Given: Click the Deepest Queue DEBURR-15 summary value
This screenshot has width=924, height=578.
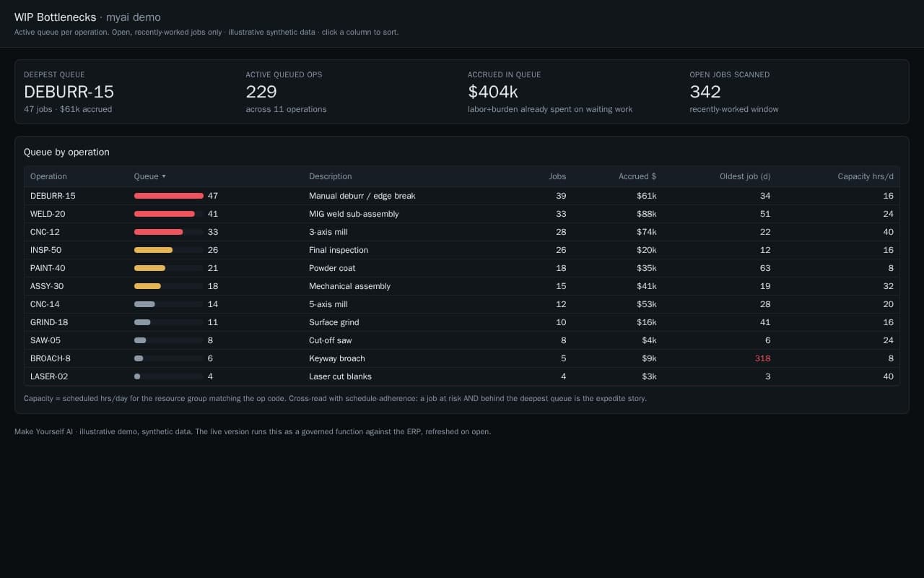Looking at the screenshot, I should pyautogui.click(x=69, y=92).
